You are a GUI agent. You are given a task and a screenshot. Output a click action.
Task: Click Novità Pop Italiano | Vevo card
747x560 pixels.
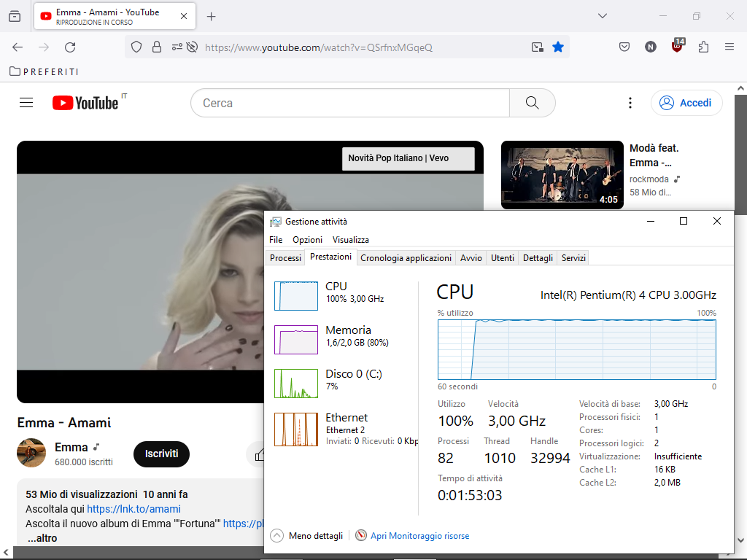coord(409,158)
